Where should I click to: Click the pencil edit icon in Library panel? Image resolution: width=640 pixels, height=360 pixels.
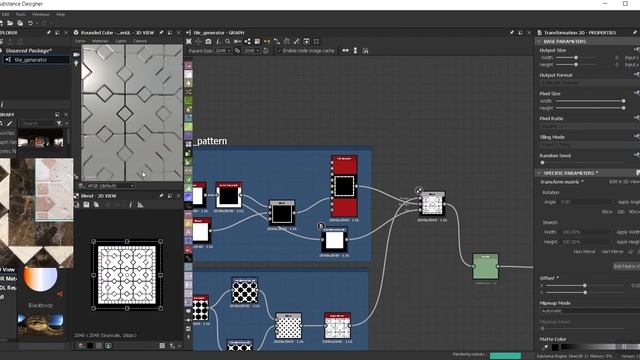pyautogui.click(x=10, y=123)
